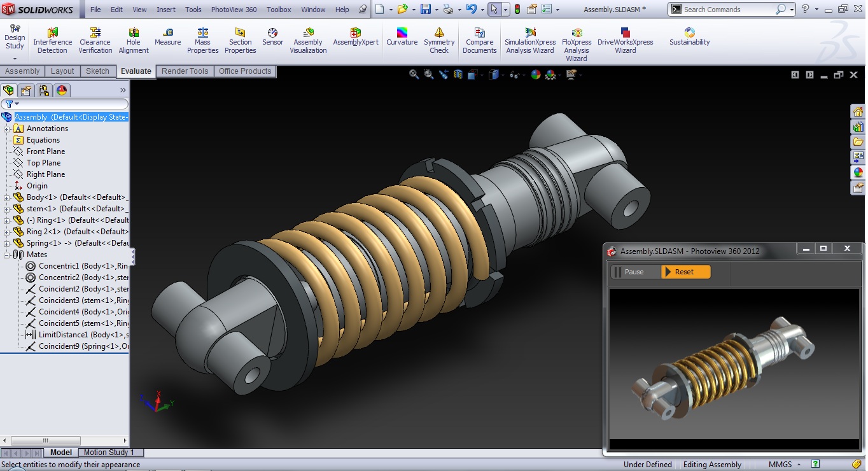Image resolution: width=868 pixels, height=471 pixels.
Task: Click Zoom to Fit in view toolbar
Action: click(x=414, y=74)
